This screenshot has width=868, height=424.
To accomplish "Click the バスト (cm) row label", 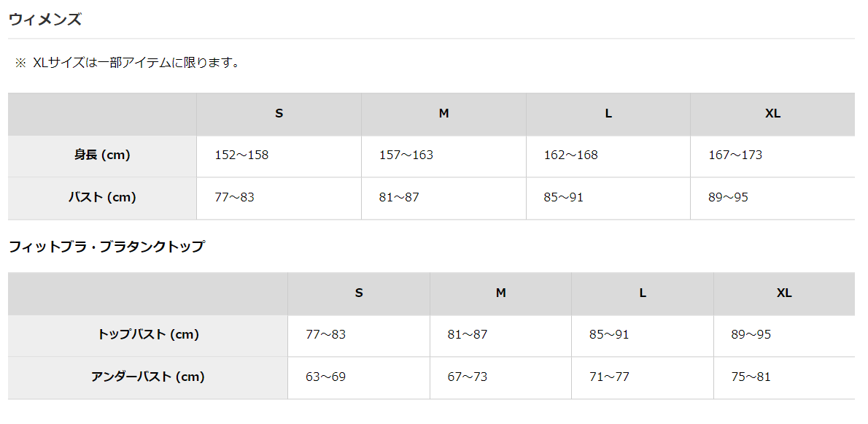I will point(102,197).
